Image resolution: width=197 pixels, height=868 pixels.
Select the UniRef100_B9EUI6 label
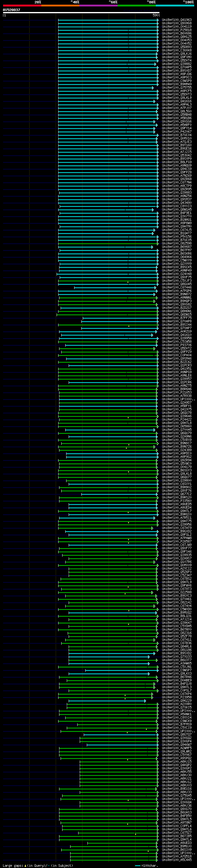point(177,789)
